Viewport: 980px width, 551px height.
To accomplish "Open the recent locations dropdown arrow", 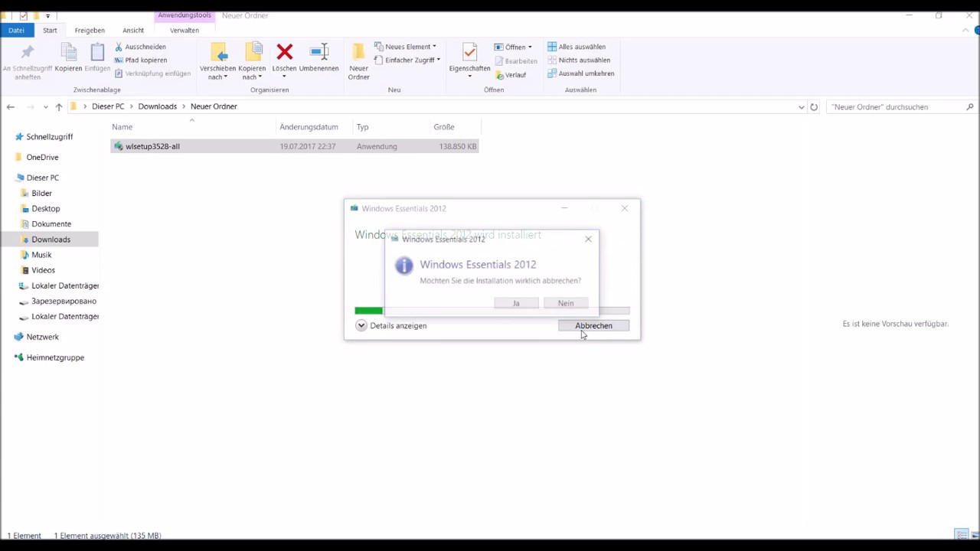I will (46, 107).
